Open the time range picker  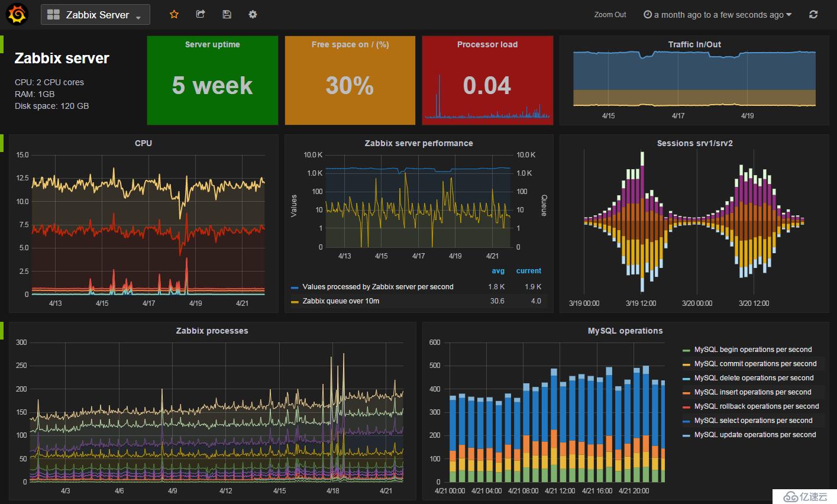pyautogui.click(x=718, y=15)
